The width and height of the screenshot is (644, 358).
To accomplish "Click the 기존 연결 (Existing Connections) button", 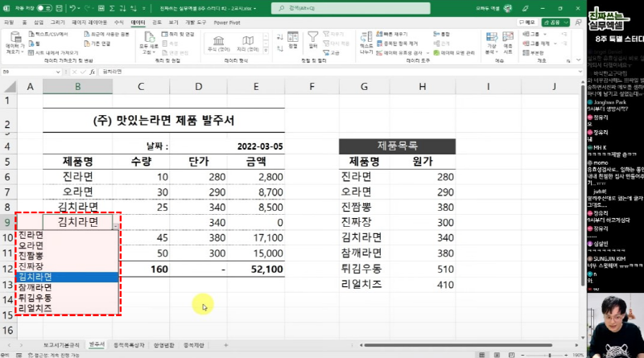I will pyautogui.click(x=97, y=43).
